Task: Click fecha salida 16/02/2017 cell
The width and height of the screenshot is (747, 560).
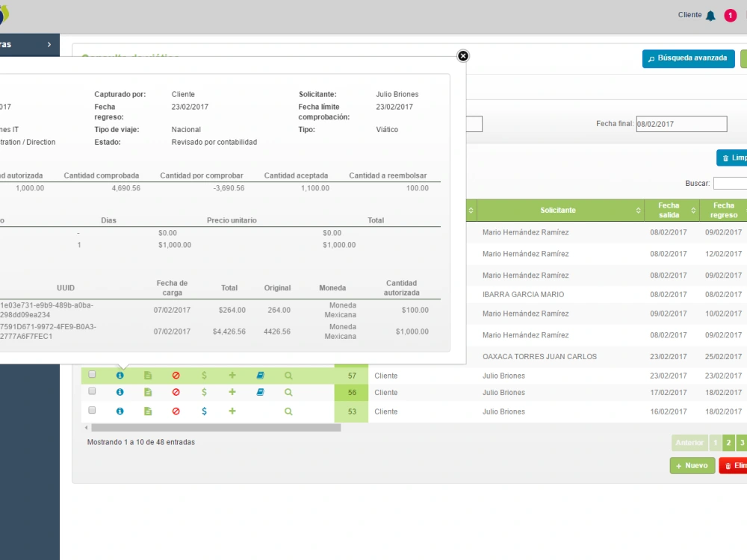Action: [669, 411]
